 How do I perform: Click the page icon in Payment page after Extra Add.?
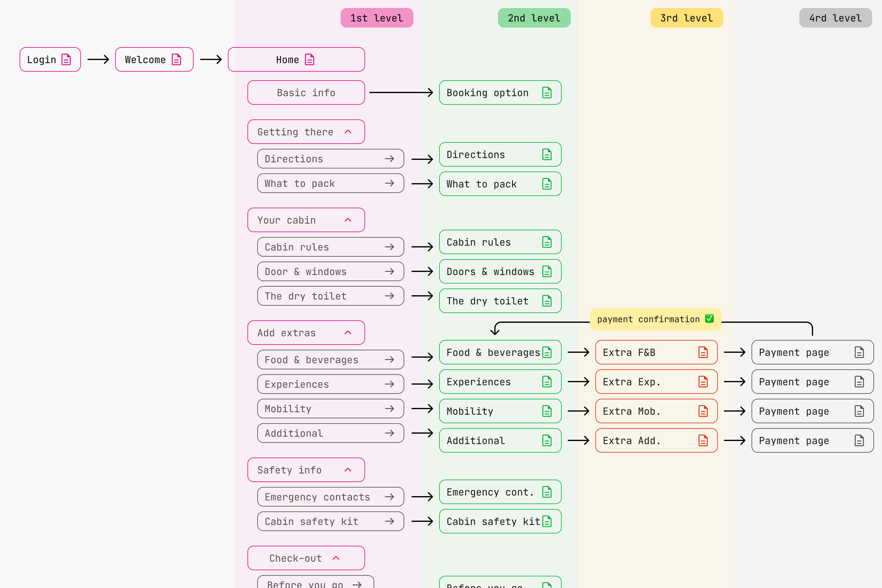coord(859,441)
